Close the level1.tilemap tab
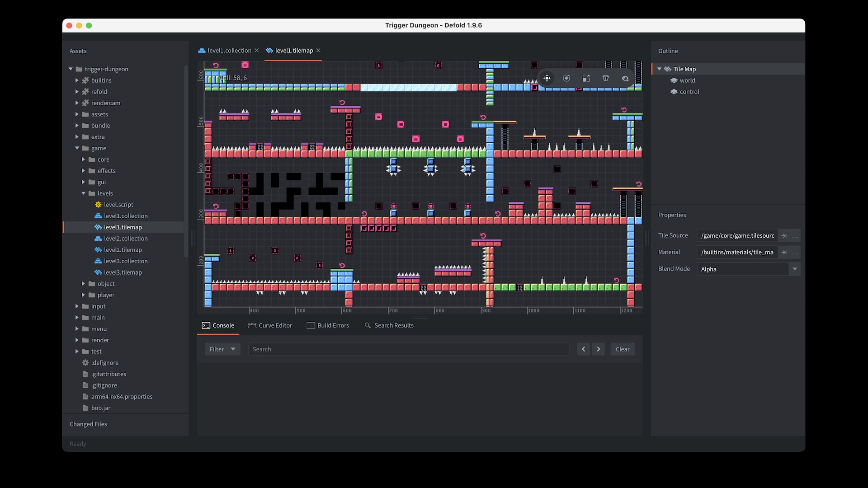The width and height of the screenshot is (868, 488). click(x=318, y=51)
